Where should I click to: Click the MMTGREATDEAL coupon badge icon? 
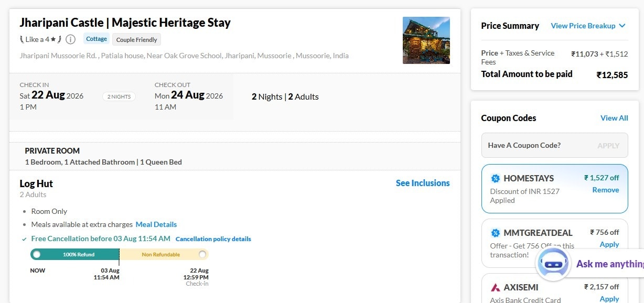(495, 233)
